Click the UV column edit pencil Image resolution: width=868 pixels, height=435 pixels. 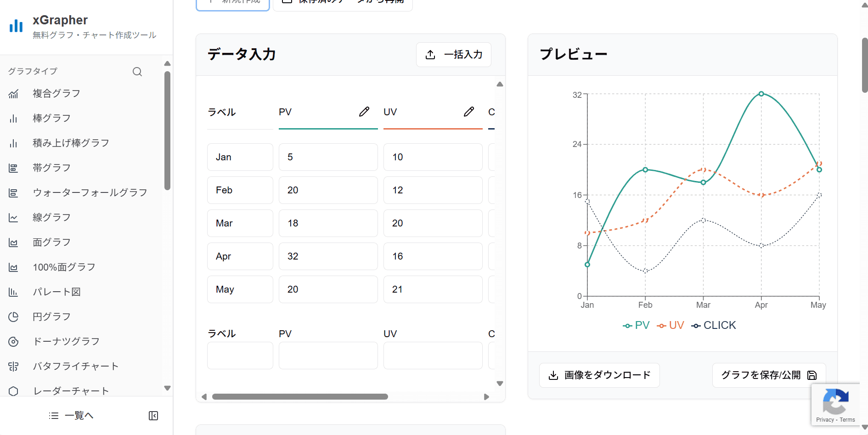[x=469, y=112]
